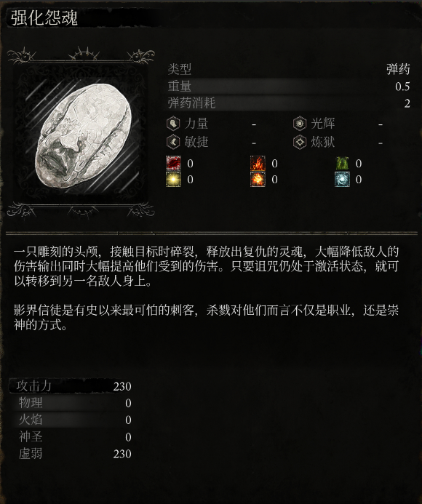This screenshot has height=504, width=422.
Task: Click the 光辉 radiance scaling icon
Action: click(300, 124)
